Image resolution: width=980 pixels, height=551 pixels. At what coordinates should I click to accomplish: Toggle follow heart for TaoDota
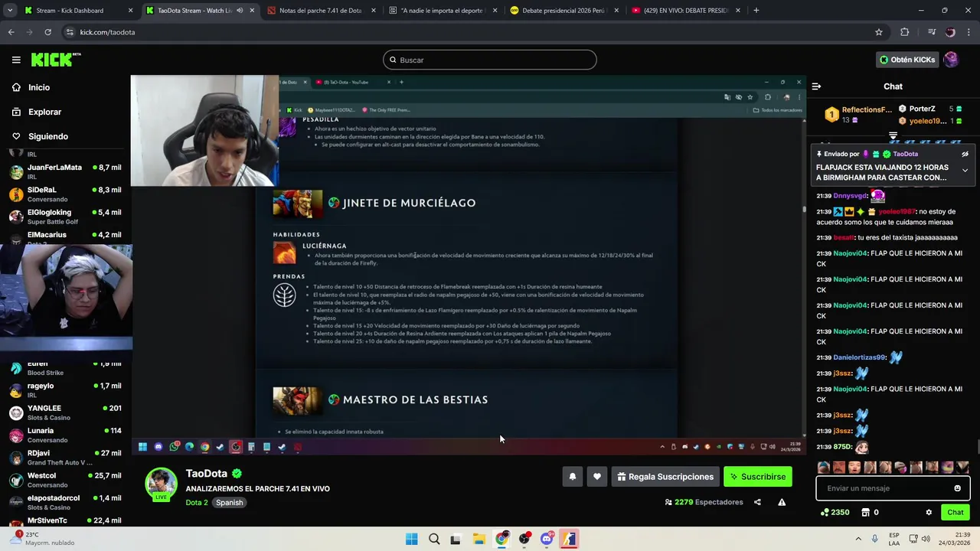tap(597, 477)
